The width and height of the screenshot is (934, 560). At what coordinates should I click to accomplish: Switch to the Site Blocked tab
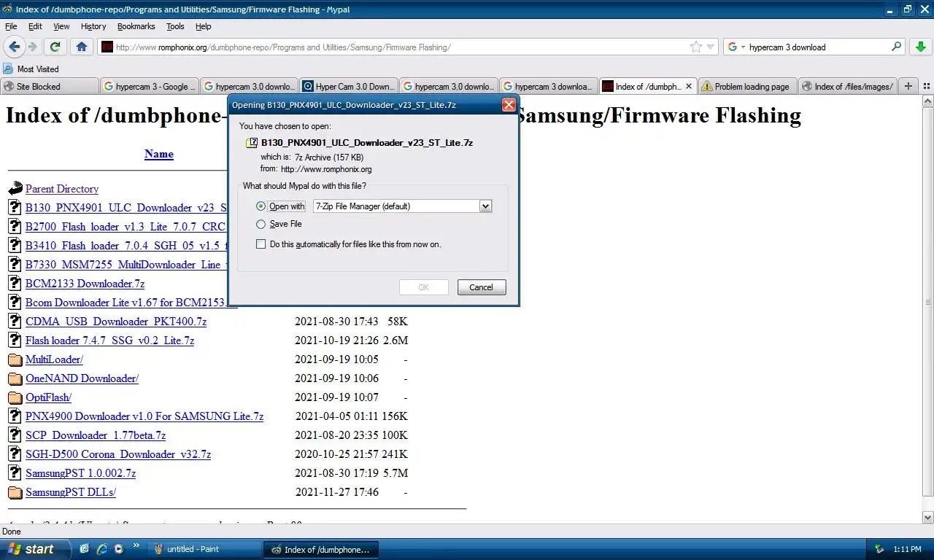[x=49, y=86]
